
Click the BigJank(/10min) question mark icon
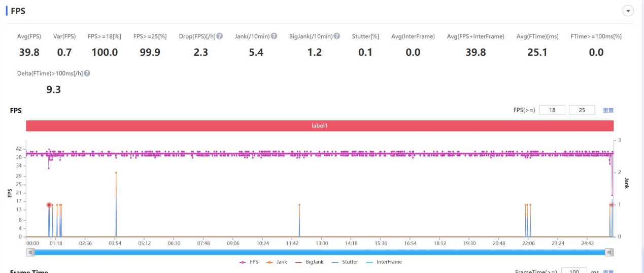click(337, 37)
